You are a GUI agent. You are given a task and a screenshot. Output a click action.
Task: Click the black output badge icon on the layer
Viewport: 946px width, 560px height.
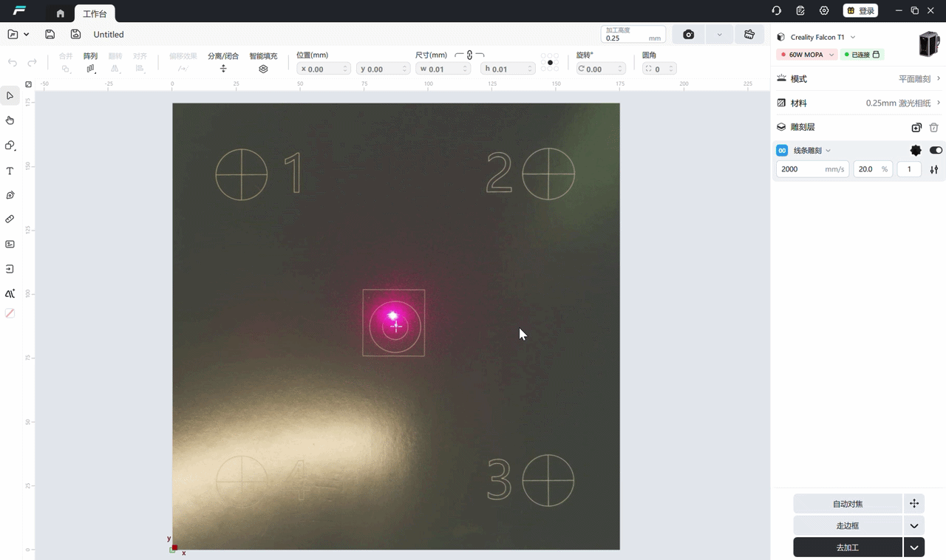coord(916,150)
